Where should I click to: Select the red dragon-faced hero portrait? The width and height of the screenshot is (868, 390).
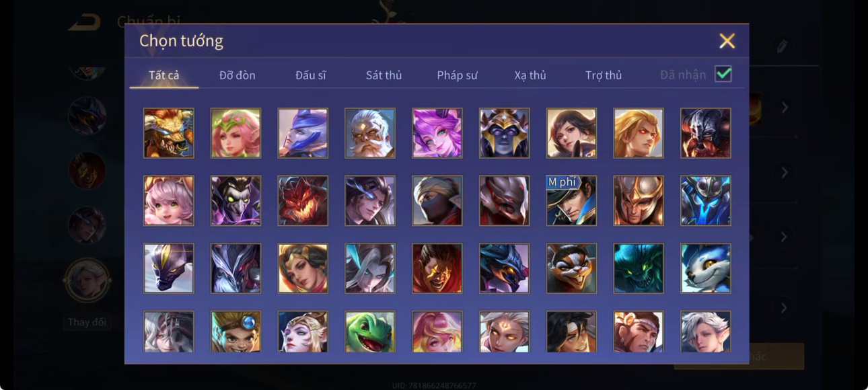pyautogui.click(x=303, y=201)
